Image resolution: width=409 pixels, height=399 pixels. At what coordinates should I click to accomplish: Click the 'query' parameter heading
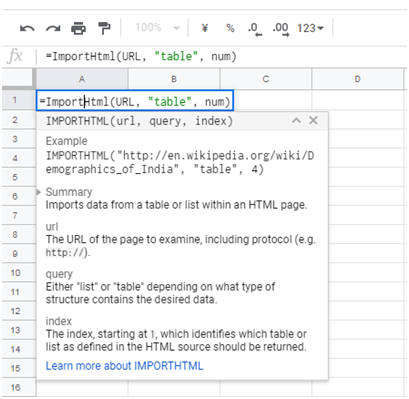(59, 274)
